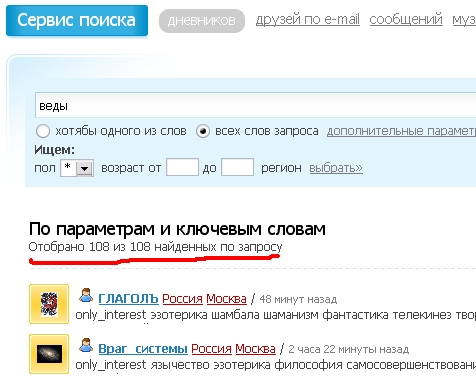Click Москва link in the ГЛАГОЛЪ row
Viewport: 476px width, 379px height.
[226, 299]
